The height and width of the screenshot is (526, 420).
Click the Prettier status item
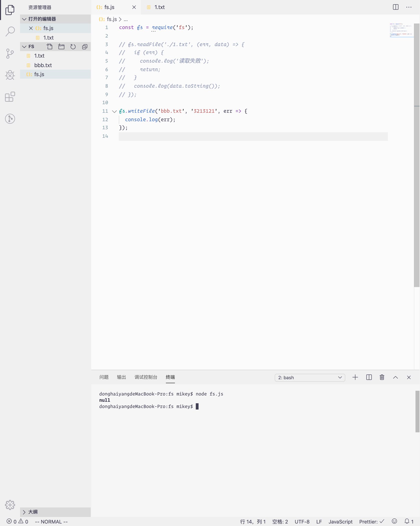371,521
